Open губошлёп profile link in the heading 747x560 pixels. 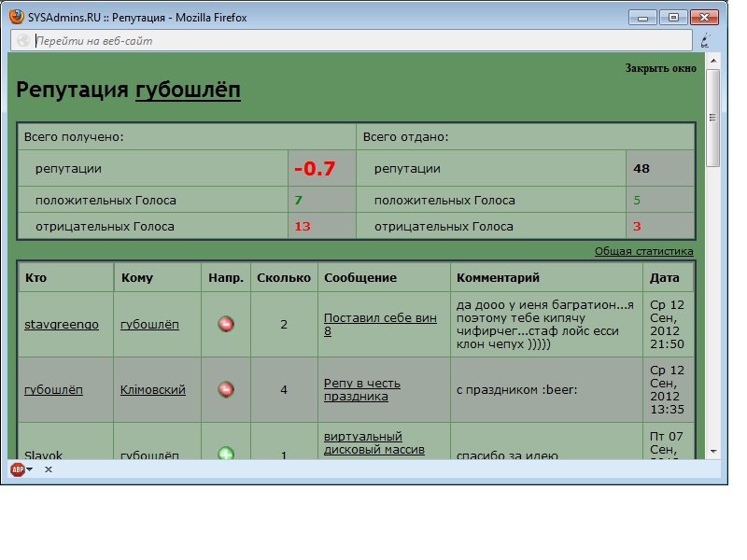[x=188, y=90]
